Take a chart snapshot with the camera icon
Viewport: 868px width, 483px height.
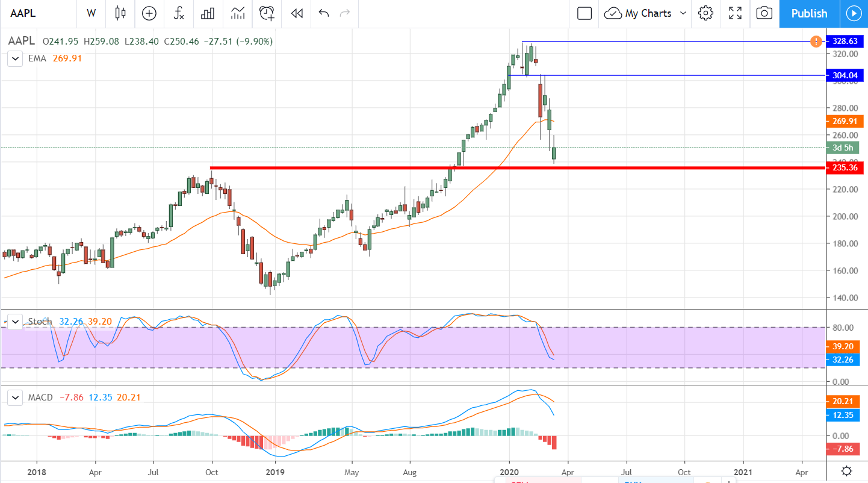tap(764, 13)
